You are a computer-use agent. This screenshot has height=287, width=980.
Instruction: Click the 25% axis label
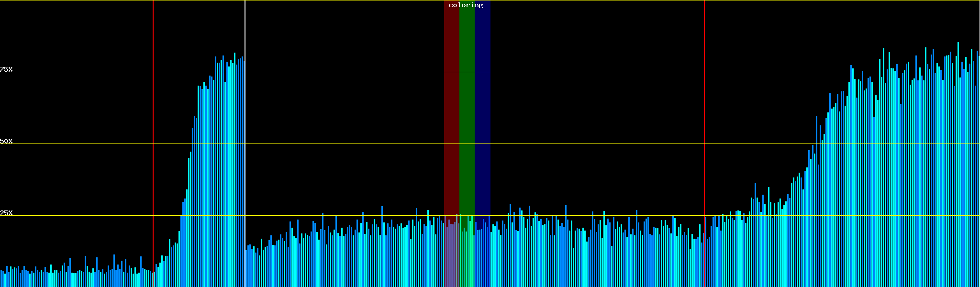pyautogui.click(x=6, y=213)
